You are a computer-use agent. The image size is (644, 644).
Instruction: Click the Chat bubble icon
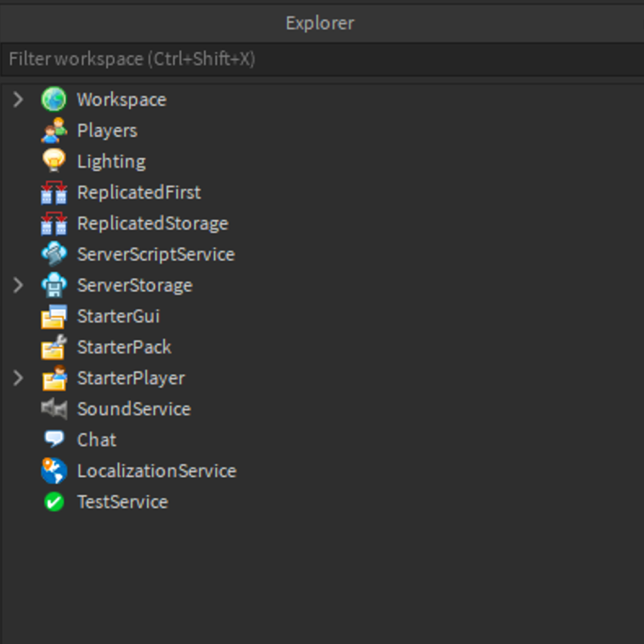click(x=54, y=439)
